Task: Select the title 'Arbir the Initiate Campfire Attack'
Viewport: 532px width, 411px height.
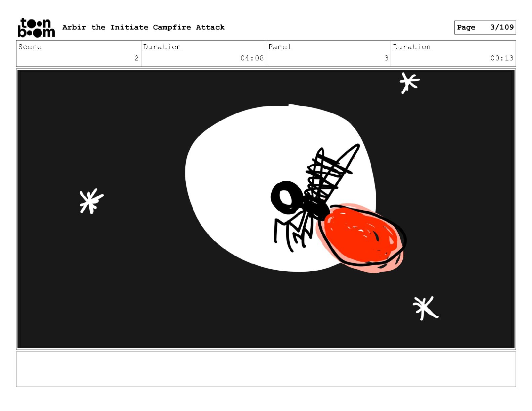Action: click(x=143, y=27)
